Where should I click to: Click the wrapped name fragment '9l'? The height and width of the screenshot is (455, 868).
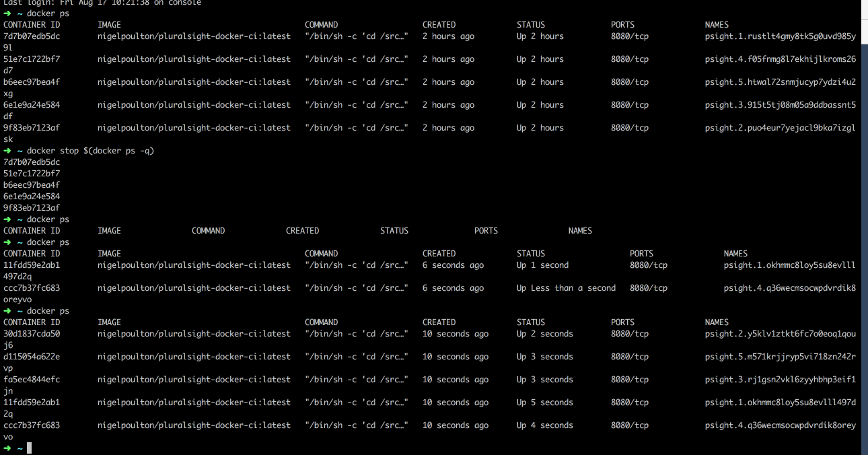click(8, 48)
